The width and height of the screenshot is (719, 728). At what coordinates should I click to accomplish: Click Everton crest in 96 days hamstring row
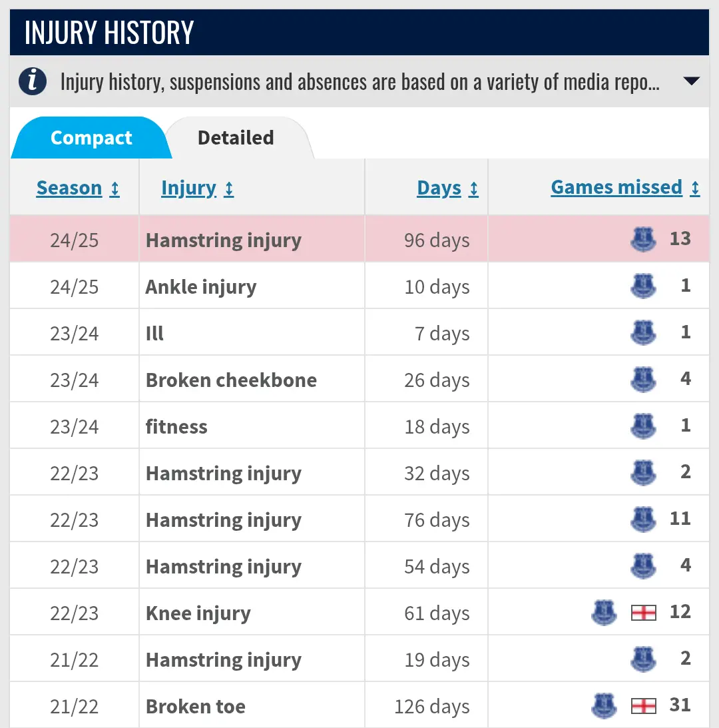(643, 239)
